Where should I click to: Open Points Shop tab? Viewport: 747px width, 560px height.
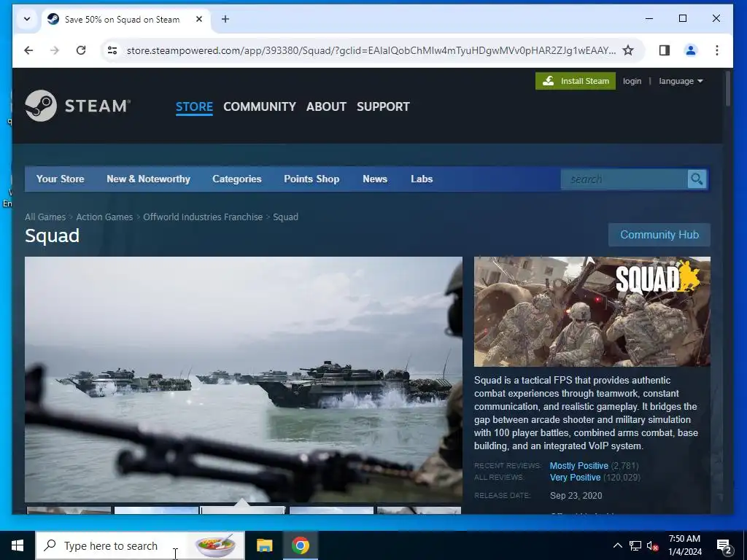click(x=311, y=179)
